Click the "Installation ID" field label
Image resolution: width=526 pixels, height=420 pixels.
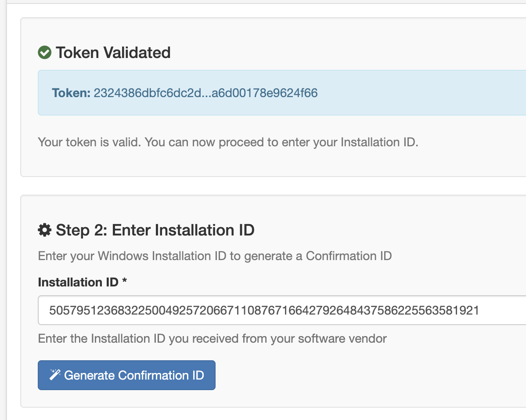click(x=78, y=282)
